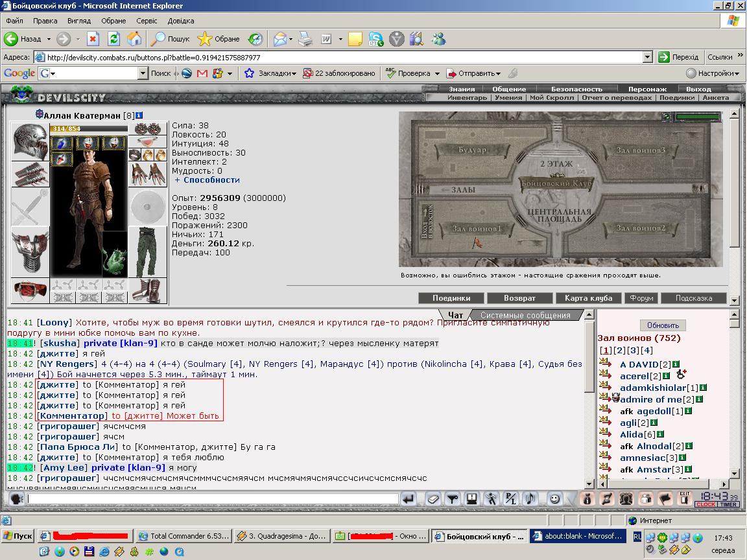The image size is (747, 560).
Task: Open the Закладки dropdown in the Google toolbar
Action: click(270, 73)
